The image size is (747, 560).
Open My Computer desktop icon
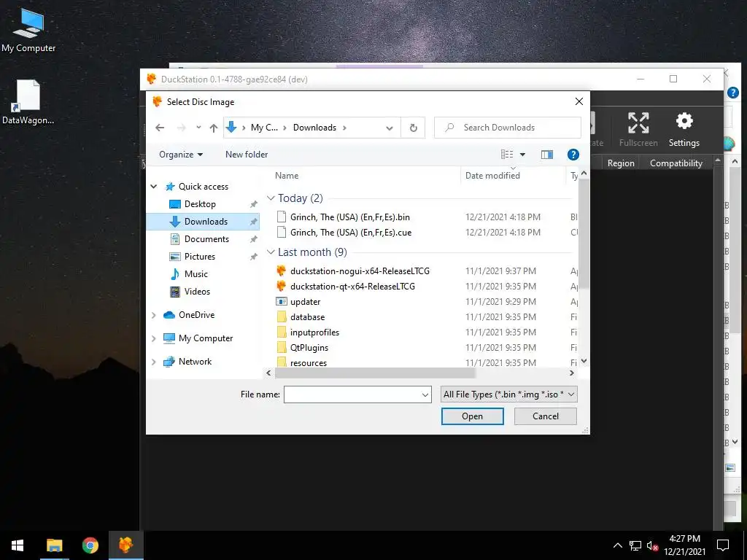[28, 29]
